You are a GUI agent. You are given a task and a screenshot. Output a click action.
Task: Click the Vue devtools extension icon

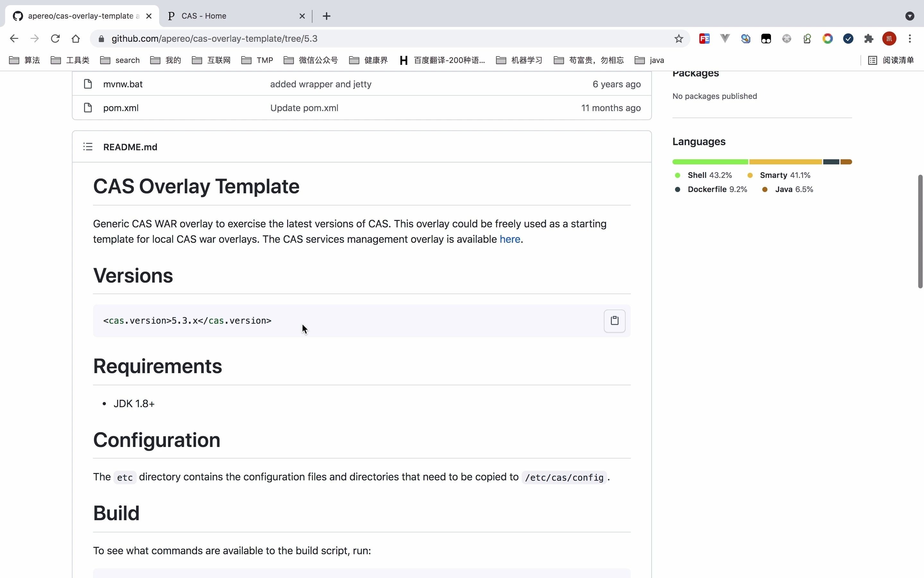pyautogui.click(x=725, y=39)
